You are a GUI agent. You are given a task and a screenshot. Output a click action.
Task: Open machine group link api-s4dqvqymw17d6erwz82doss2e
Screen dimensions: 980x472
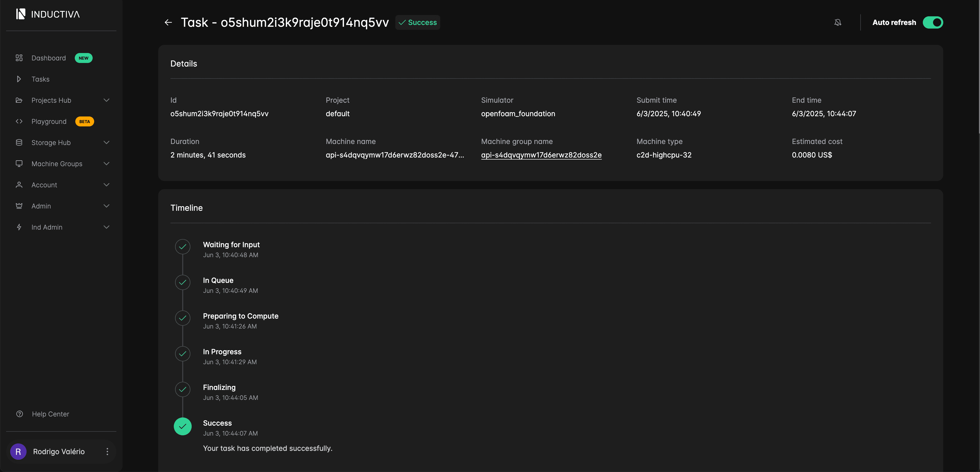pos(541,155)
